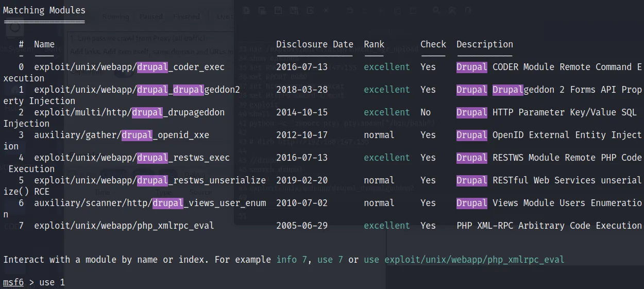Click the typed 'use 1' command at prompt
Viewport: 644px width, 289px height.
[x=52, y=282]
